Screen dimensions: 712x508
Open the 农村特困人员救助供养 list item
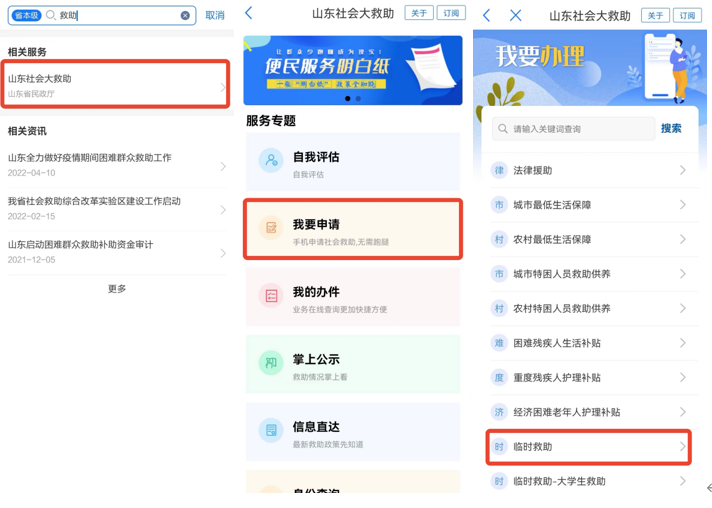tap(588, 309)
